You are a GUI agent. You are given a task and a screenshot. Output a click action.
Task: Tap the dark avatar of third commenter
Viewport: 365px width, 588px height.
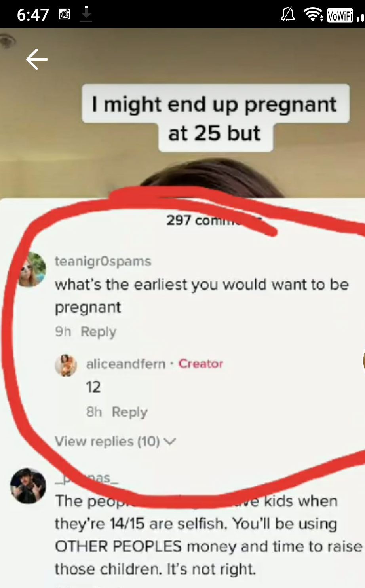[x=28, y=486]
